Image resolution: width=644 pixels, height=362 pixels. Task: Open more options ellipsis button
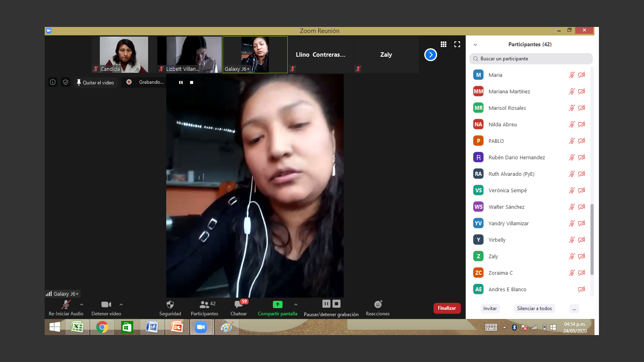[x=574, y=309]
